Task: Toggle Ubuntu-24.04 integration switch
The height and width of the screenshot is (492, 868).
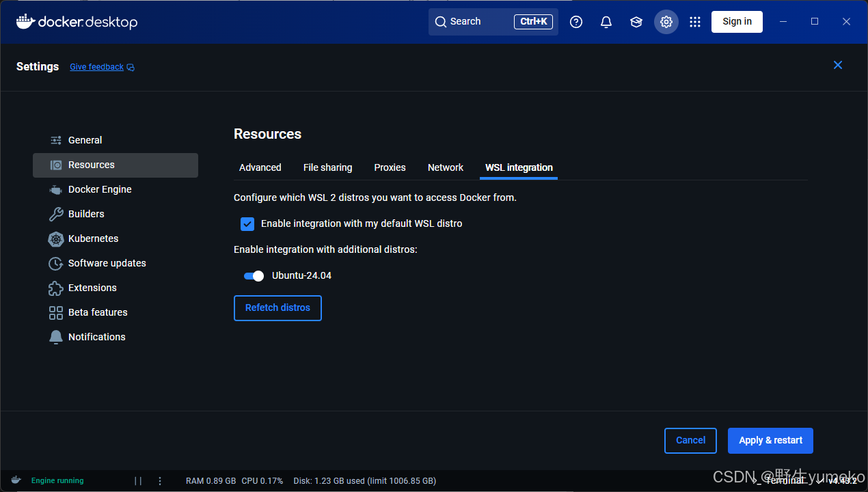Action: (254, 276)
